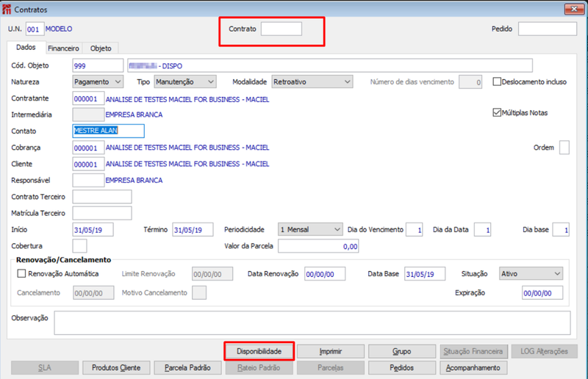Image resolution: width=588 pixels, height=379 pixels.
Task: Open Parcela Padrão
Action: point(187,368)
